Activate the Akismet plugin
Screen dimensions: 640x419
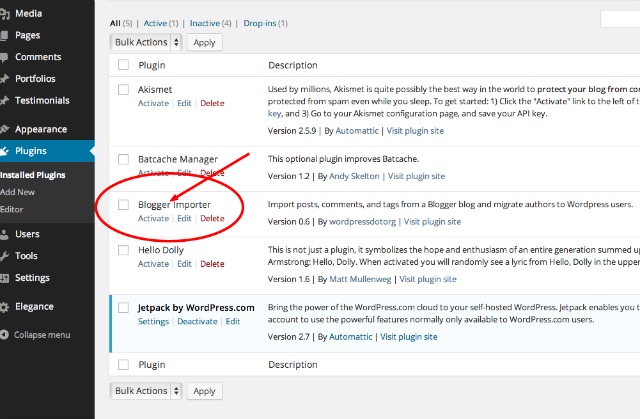pyautogui.click(x=153, y=103)
